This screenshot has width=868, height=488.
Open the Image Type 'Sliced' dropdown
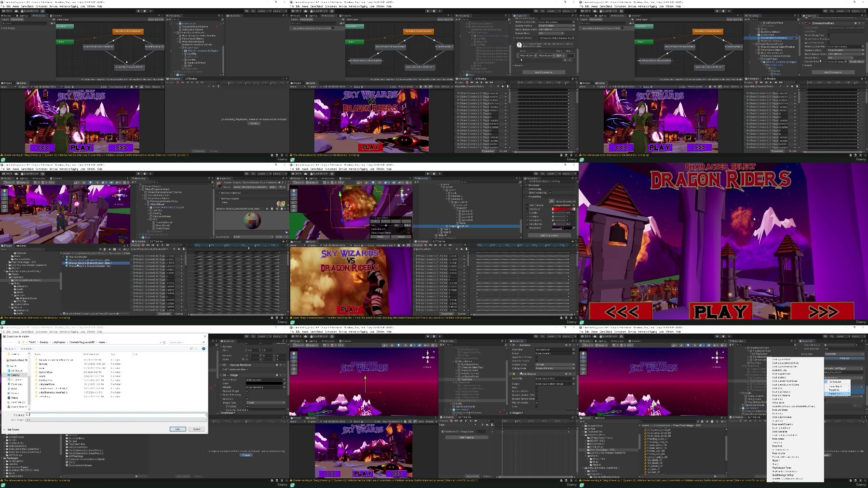pos(265,403)
